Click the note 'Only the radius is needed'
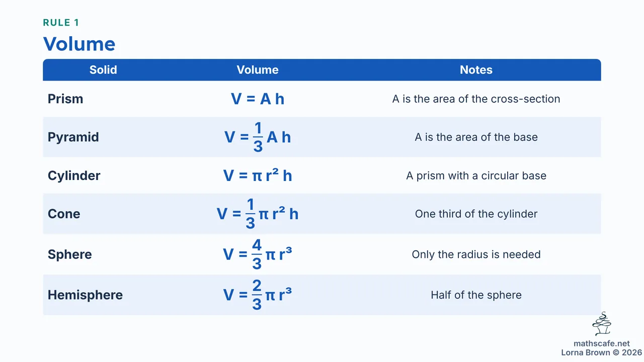This screenshot has width=644, height=362. coord(476,254)
